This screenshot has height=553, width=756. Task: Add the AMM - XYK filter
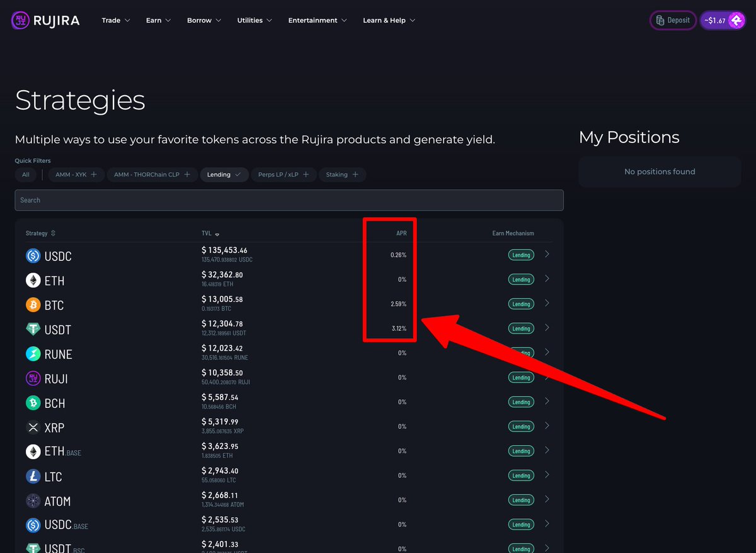(x=76, y=175)
